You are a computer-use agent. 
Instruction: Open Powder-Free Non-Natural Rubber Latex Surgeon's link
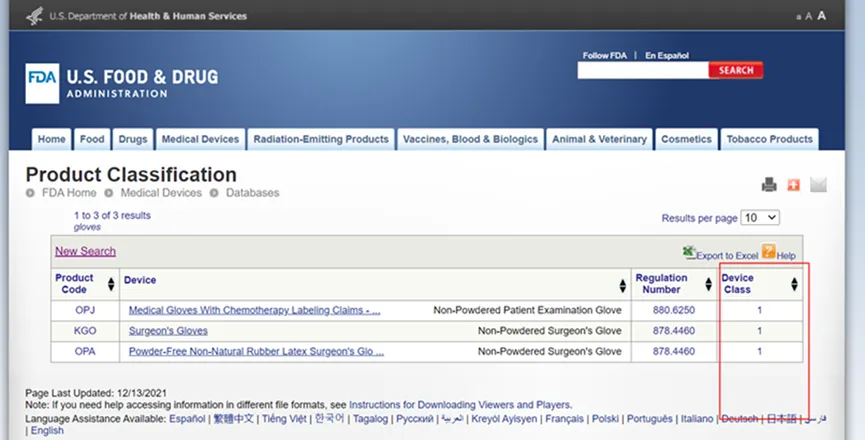(256, 351)
